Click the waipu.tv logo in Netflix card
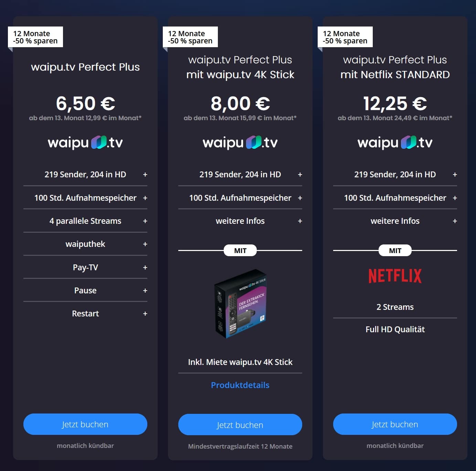 pos(395,143)
